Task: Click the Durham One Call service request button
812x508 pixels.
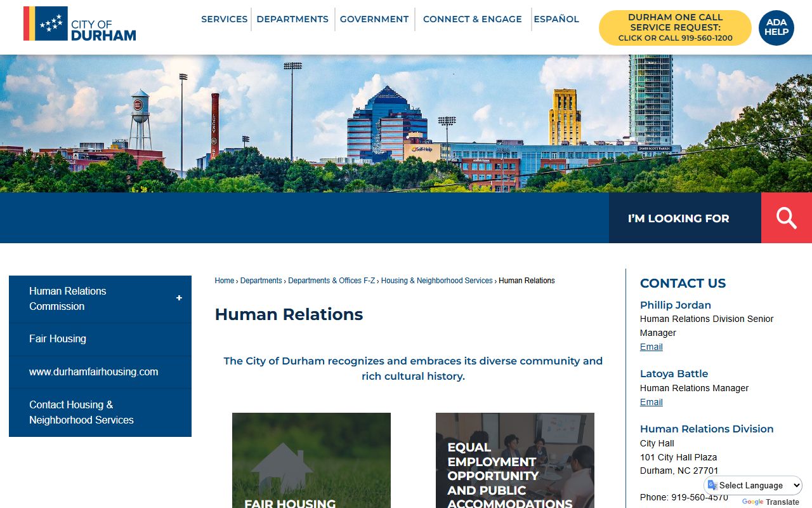Action: tap(675, 27)
